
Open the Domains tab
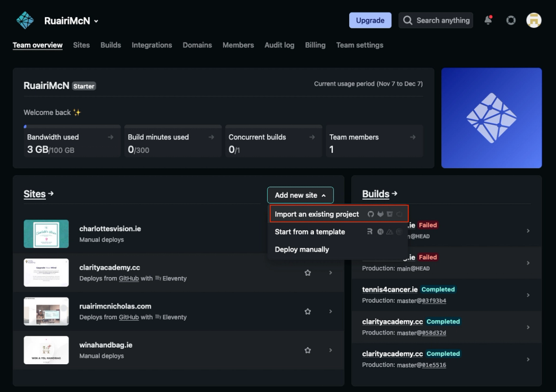(x=197, y=45)
